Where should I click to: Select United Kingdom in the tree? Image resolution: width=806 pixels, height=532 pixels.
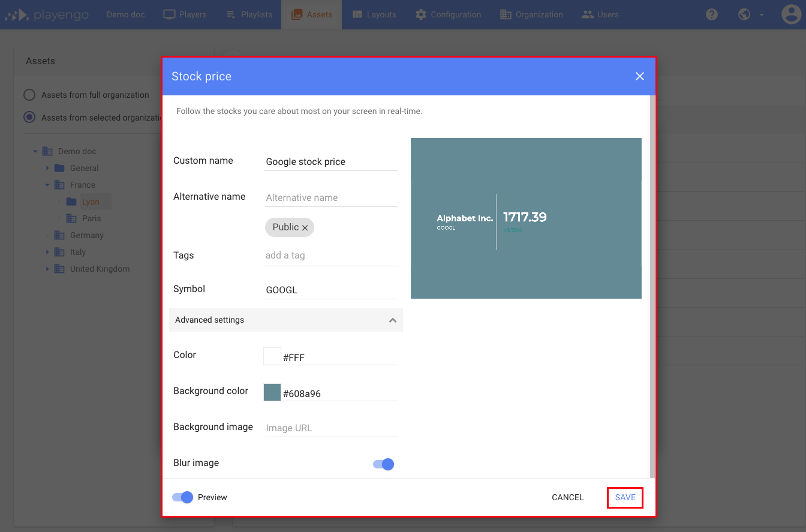coord(100,269)
